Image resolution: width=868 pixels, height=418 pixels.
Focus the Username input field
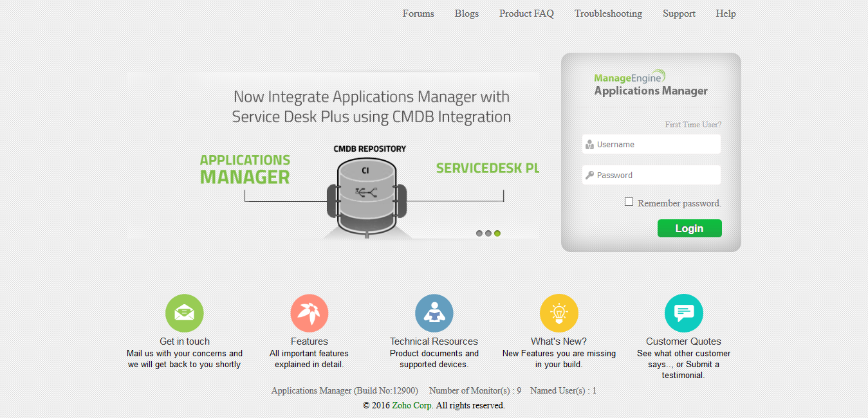[x=651, y=144]
